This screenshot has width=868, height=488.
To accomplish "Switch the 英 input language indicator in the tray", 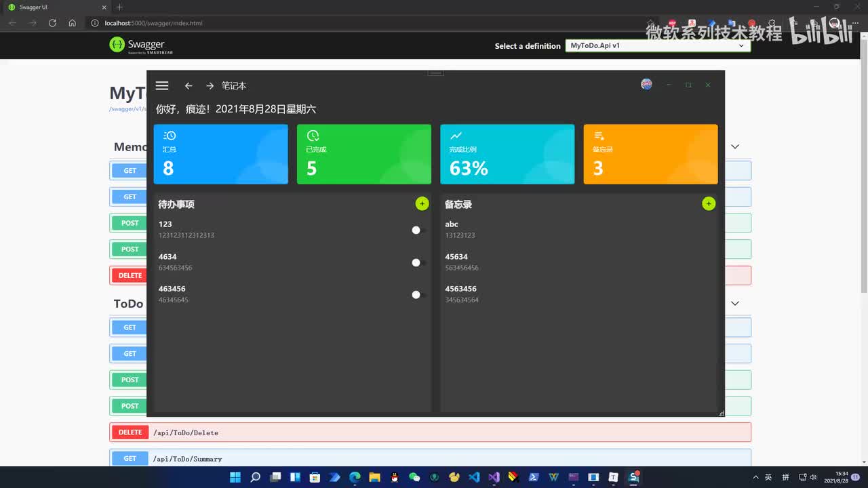I will (769, 477).
